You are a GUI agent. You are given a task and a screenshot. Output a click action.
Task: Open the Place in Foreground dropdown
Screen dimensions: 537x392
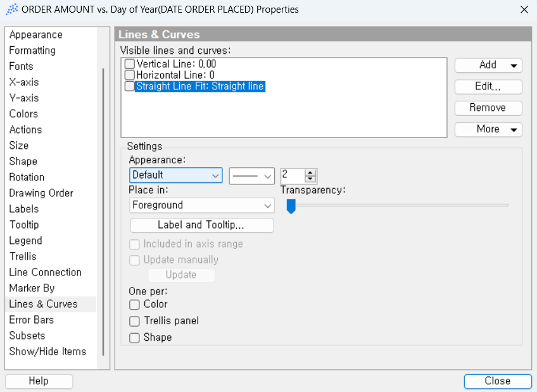pos(202,205)
